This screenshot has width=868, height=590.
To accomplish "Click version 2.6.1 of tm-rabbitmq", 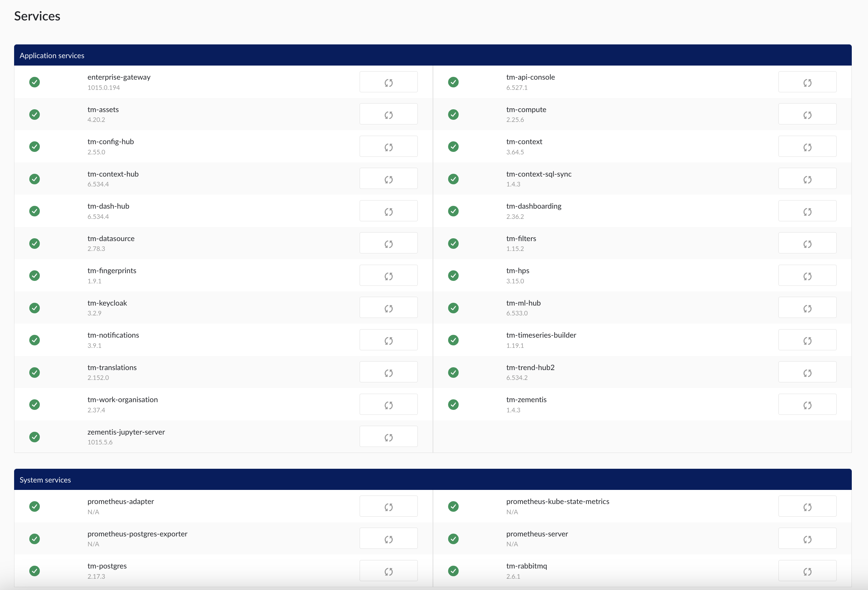I will tap(513, 577).
